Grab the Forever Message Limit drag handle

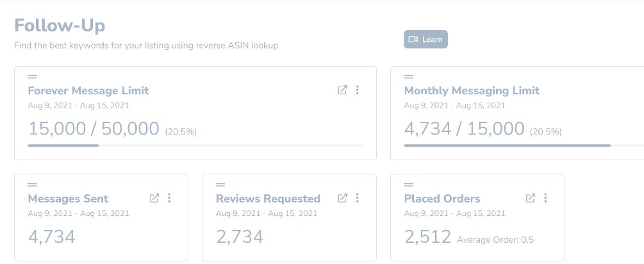click(32, 77)
